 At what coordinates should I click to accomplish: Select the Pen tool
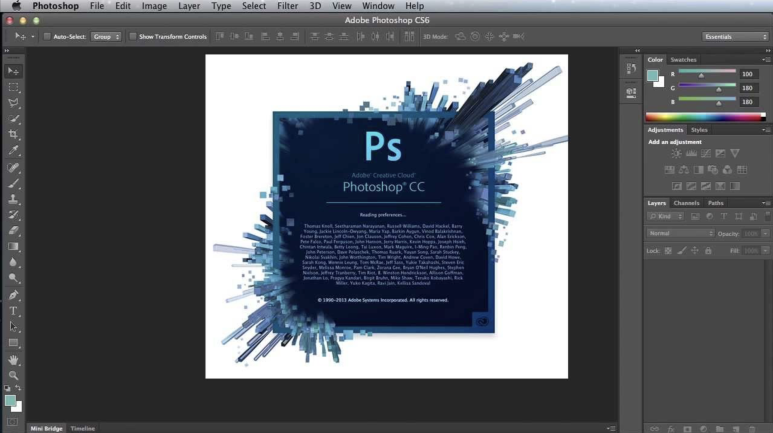point(13,295)
